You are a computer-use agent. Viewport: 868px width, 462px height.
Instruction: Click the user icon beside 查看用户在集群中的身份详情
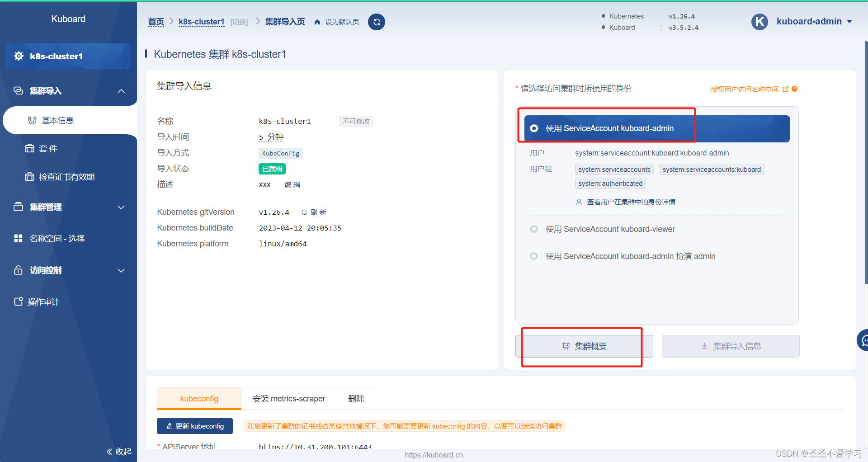point(579,202)
